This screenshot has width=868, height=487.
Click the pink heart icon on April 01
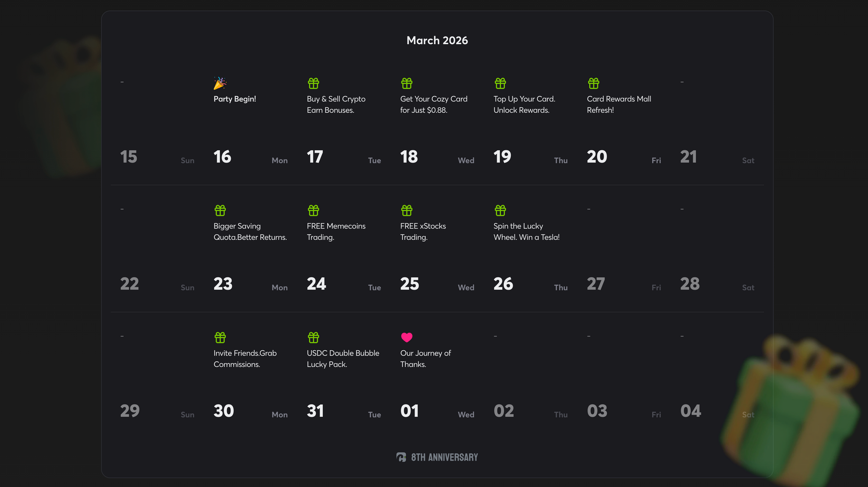407,337
